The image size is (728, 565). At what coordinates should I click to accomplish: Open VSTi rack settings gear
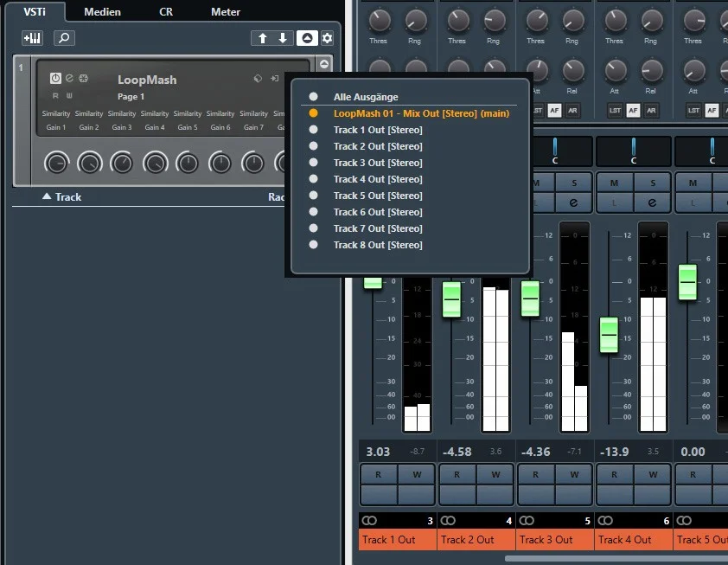pyautogui.click(x=327, y=38)
